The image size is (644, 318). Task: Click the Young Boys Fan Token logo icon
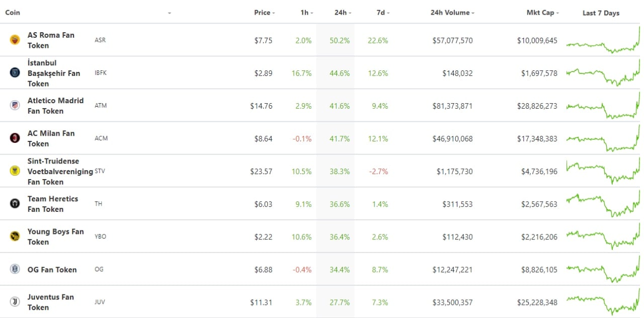click(15, 236)
